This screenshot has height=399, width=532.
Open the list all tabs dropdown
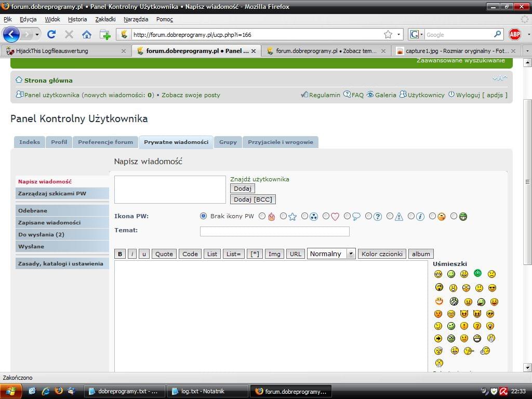(527, 51)
